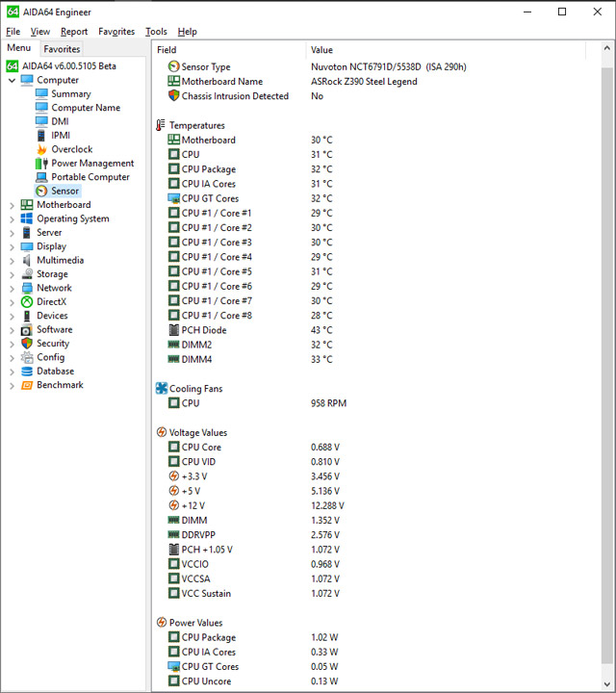Expand the Storage tree node
Screen dimensions: 616x693
[x=12, y=274]
